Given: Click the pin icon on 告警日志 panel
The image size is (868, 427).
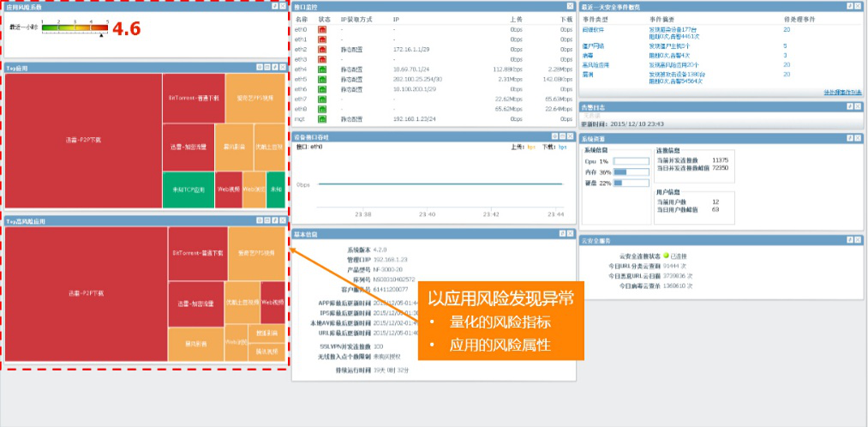Looking at the screenshot, I should click(x=849, y=106).
